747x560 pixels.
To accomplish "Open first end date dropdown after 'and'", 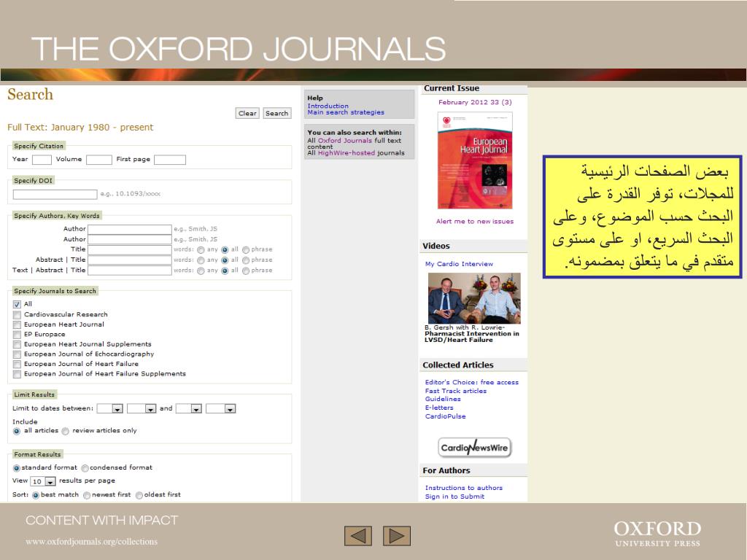I will click(189, 408).
